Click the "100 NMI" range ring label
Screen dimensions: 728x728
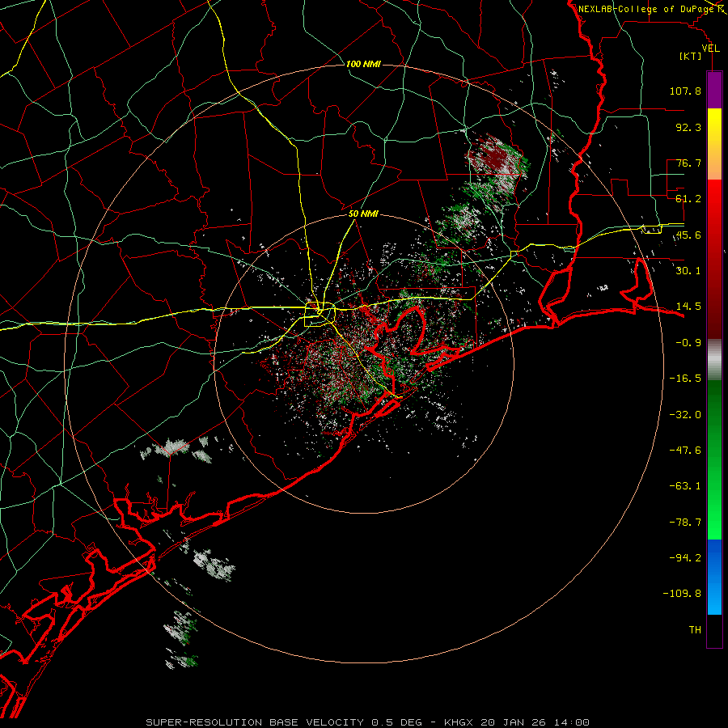click(363, 64)
